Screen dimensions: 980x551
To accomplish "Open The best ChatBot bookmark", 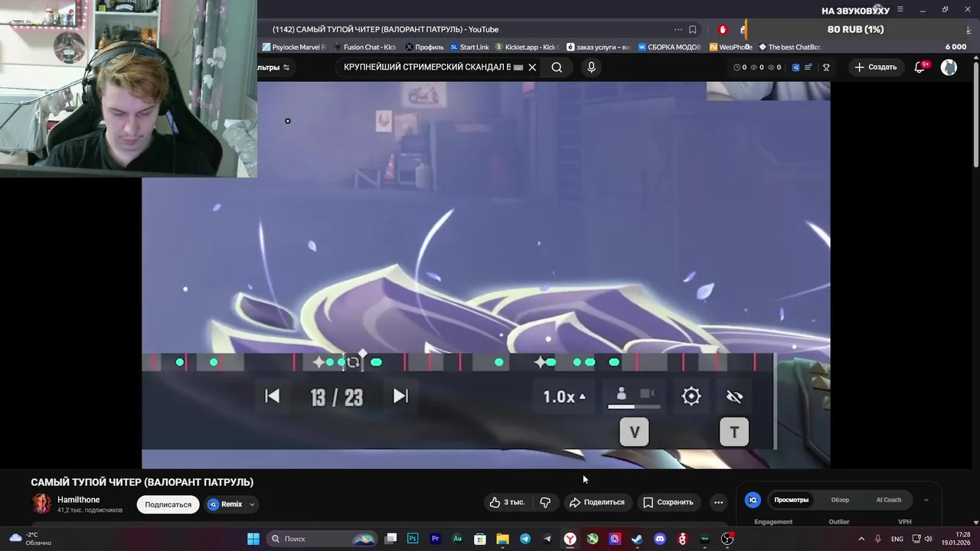I will click(x=789, y=47).
